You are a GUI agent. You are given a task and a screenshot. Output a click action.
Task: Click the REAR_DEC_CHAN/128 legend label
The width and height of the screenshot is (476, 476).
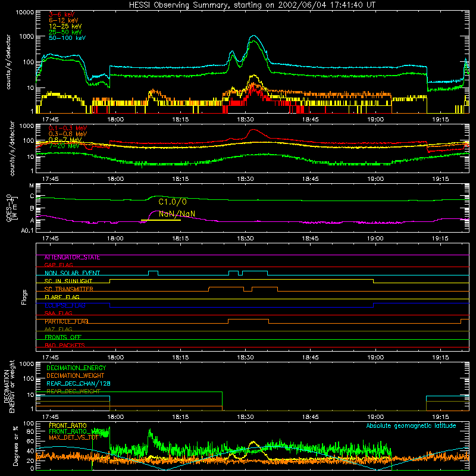click(79, 384)
